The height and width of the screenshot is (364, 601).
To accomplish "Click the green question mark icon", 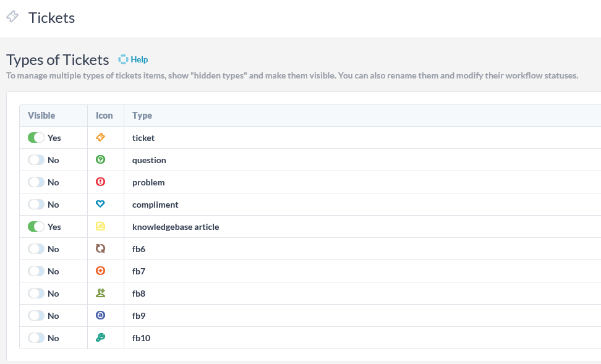I will pos(100,159).
